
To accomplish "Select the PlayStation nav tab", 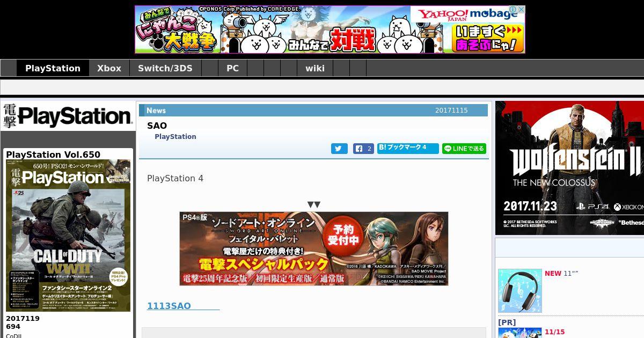I will coord(53,68).
